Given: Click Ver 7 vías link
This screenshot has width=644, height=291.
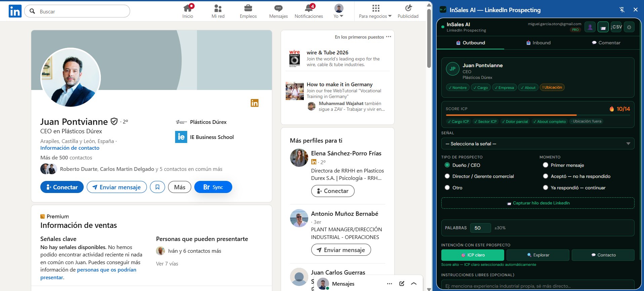Looking at the screenshot, I should 167,264.
